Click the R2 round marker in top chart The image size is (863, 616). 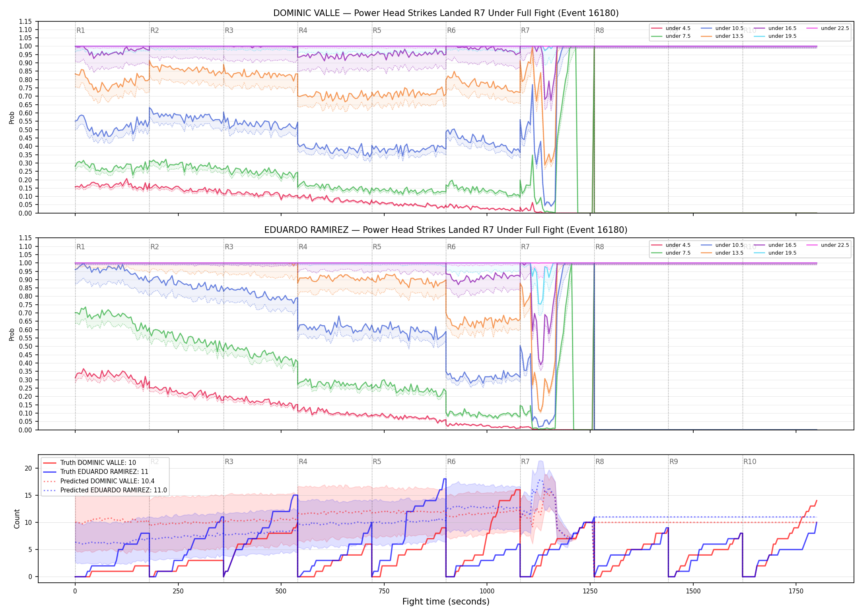(155, 30)
